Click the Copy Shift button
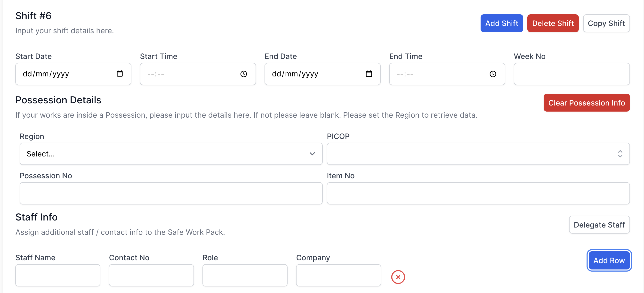Screen dimensions: 644x293 pos(606,23)
